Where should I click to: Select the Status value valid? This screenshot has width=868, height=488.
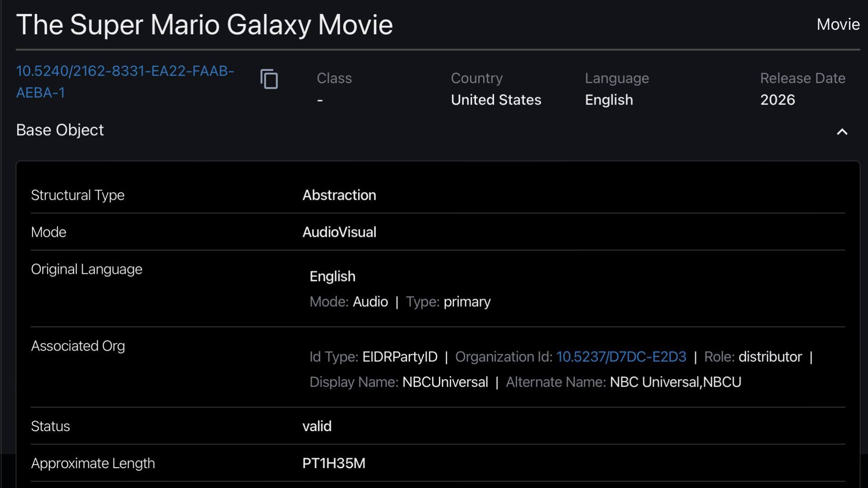tap(317, 426)
